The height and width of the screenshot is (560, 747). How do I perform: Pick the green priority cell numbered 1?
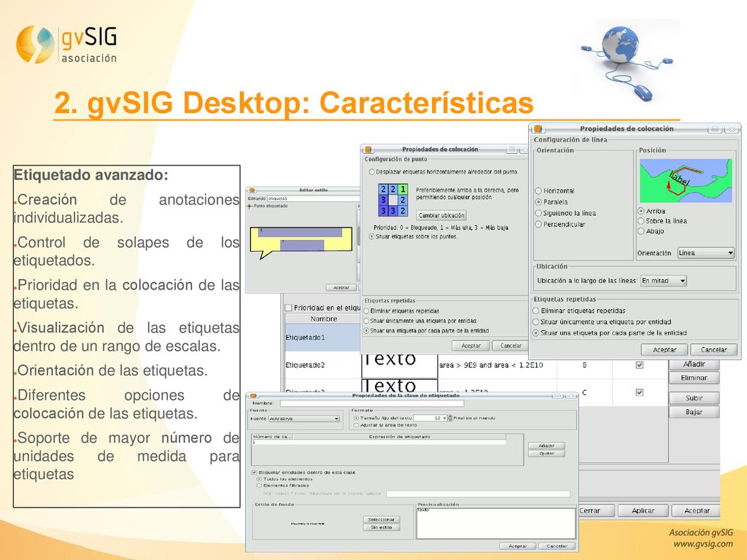point(403,189)
